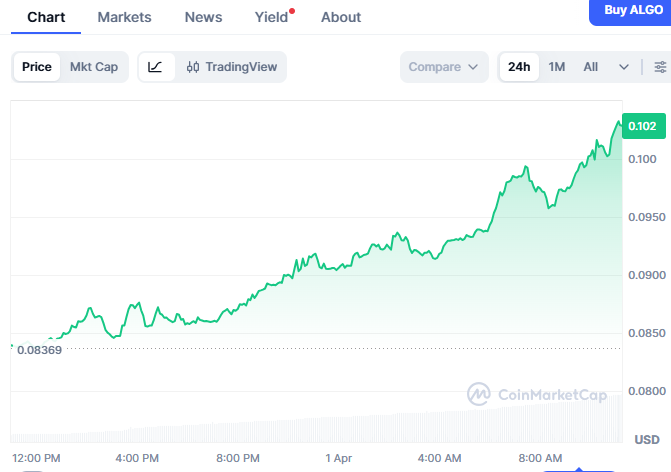The height and width of the screenshot is (472, 671).
Task: Click the green 0.102 current price tag
Action: click(641, 126)
